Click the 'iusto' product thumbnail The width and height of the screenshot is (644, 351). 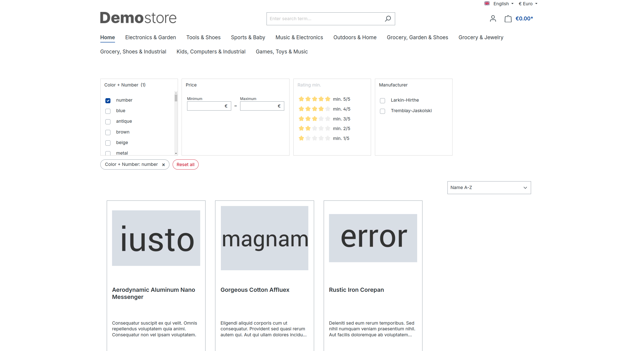(x=156, y=238)
